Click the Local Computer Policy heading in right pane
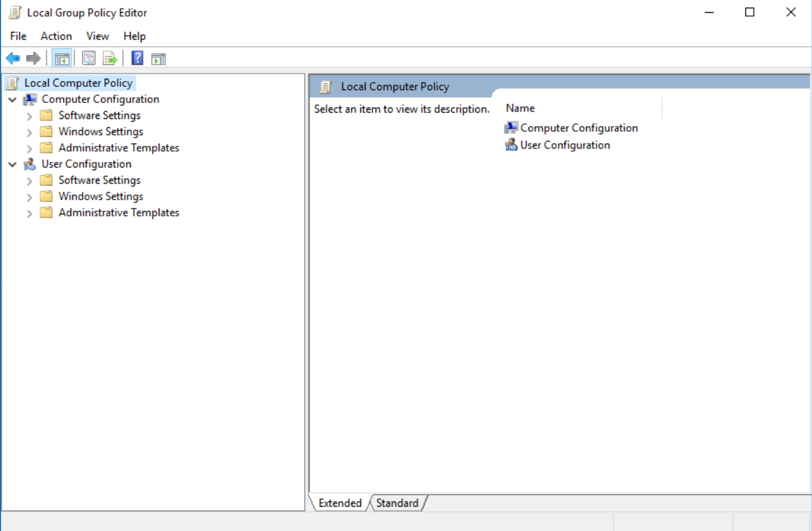Viewport: 812px width, 531px height. pyautogui.click(x=395, y=86)
